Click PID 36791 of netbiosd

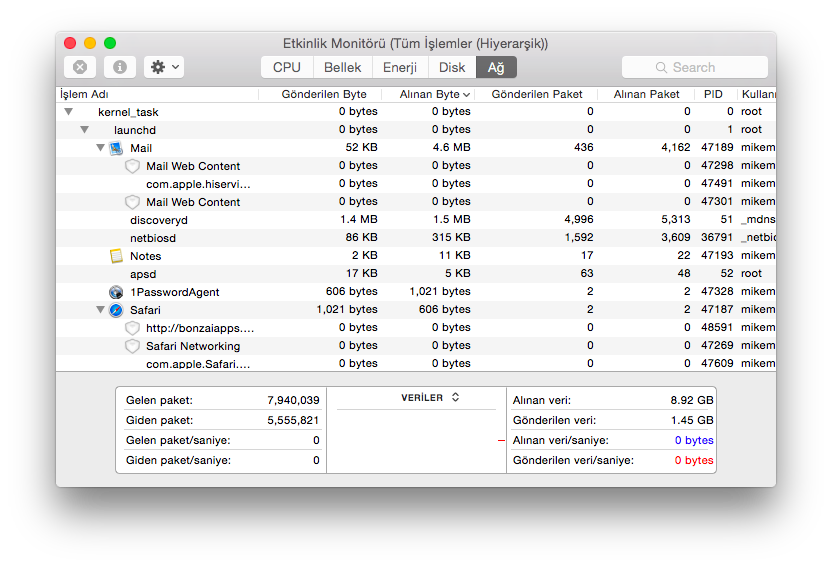click(x=717, y=238)
